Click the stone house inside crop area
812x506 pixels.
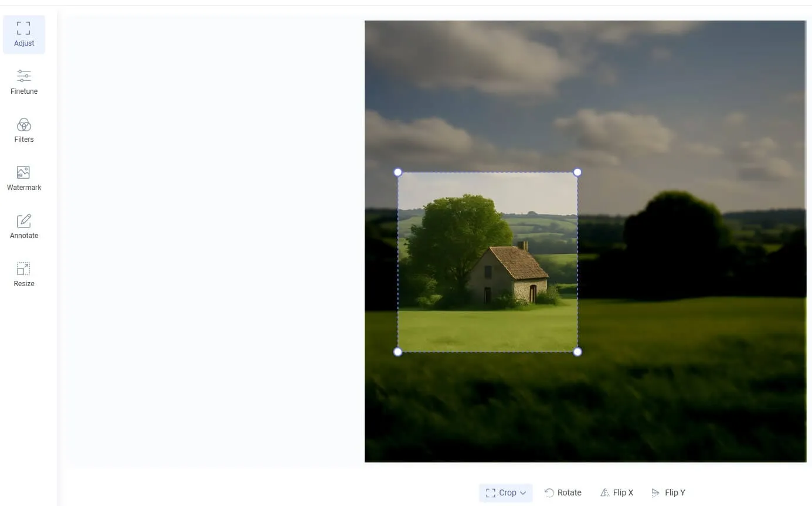pos(509,274)
